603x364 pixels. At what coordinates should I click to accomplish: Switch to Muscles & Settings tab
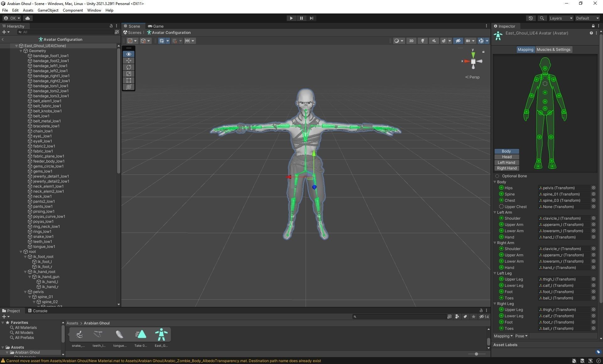pyautogui.click(x=553, y=50)
